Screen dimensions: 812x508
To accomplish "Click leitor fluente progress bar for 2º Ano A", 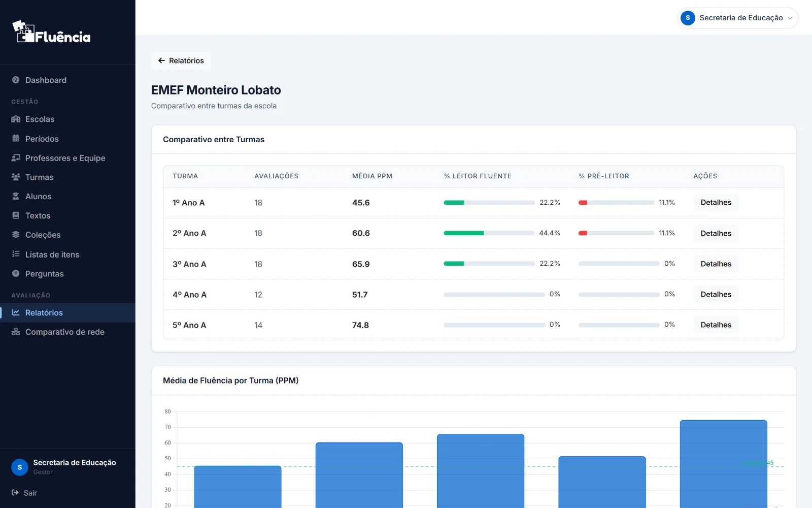I will click(x=489, y=233).
